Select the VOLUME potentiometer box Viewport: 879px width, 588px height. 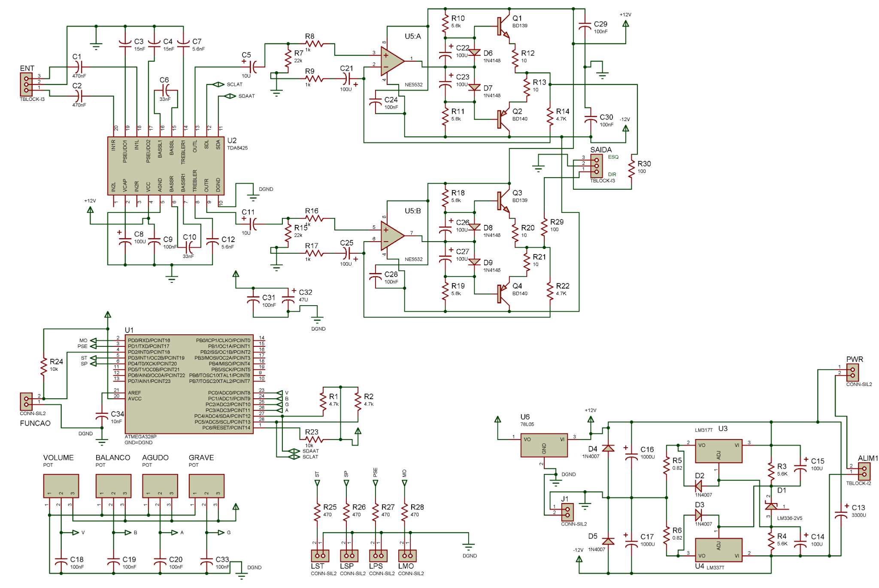tap(61, 486)
